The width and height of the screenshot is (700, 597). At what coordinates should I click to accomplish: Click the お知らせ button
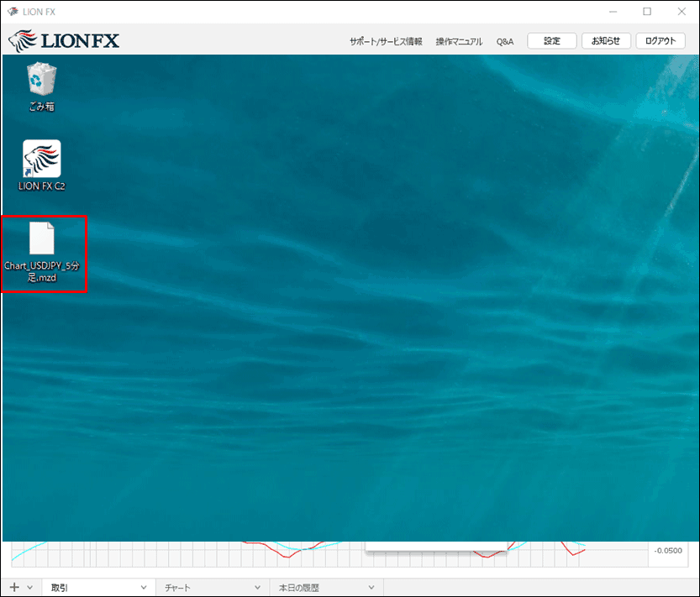point(606,40)
